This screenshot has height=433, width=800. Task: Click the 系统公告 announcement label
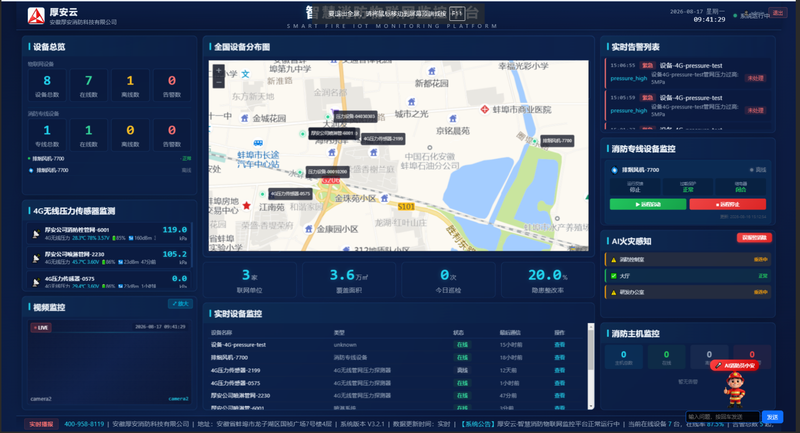tap(478, 424)
